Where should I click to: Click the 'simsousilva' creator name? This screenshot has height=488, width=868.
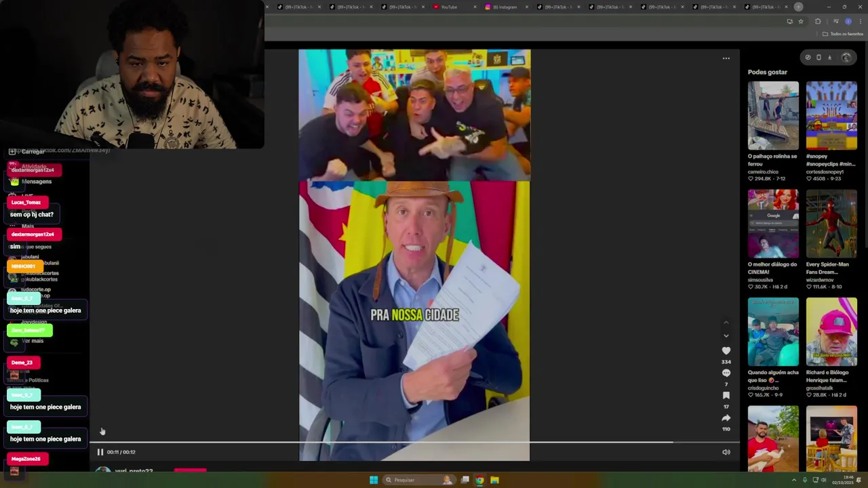pos(762,279)
